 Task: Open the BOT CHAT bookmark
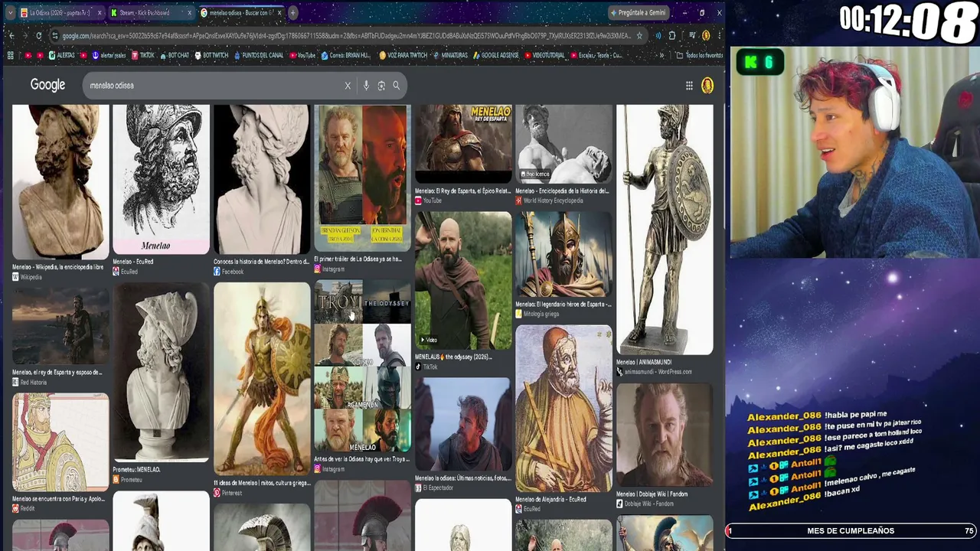pos(174,55)
